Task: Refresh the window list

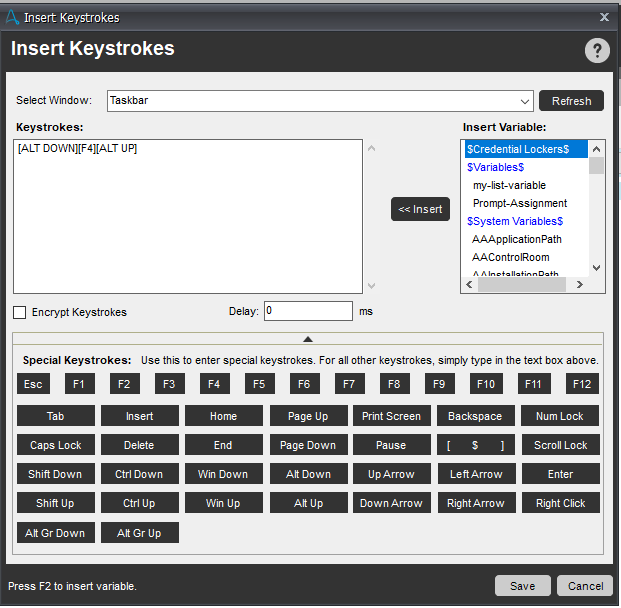Action: click(571, 101)
